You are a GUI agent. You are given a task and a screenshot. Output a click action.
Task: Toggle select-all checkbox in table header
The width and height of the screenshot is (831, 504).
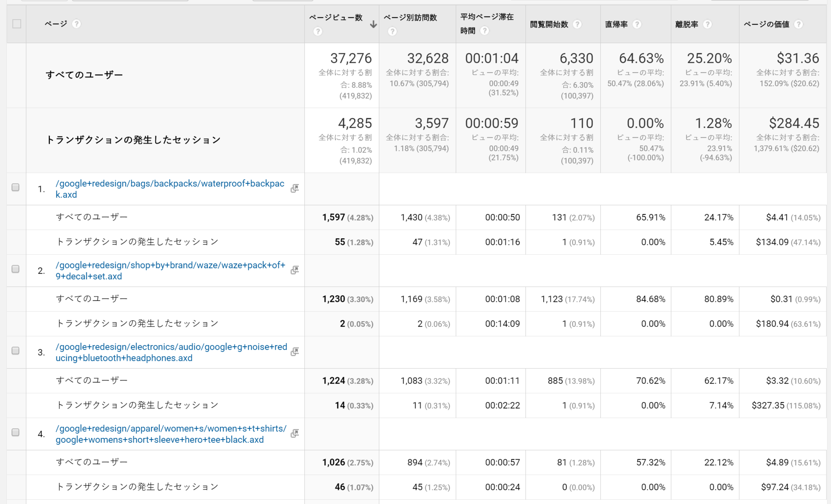pyautogui.click(x=17, y=24)
